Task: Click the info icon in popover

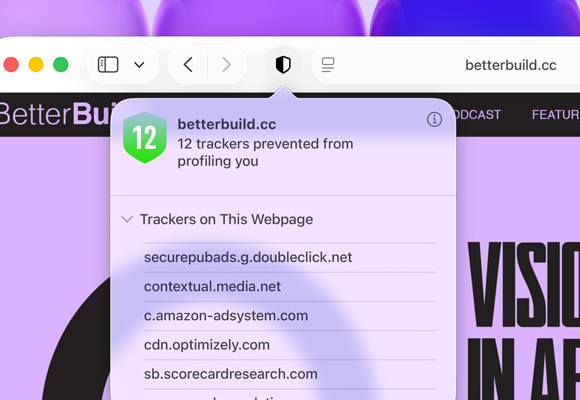Action: point(434,120)
